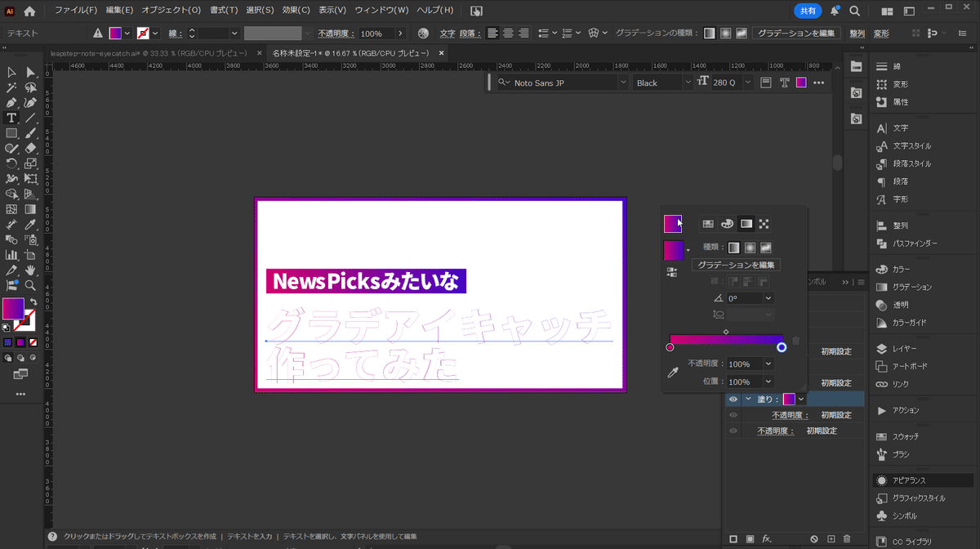Image resolution: width=980 pixels, height=549 pixels.
Task: Delete the gradient stop with trash icon
Action: click(x=796, y=341)
